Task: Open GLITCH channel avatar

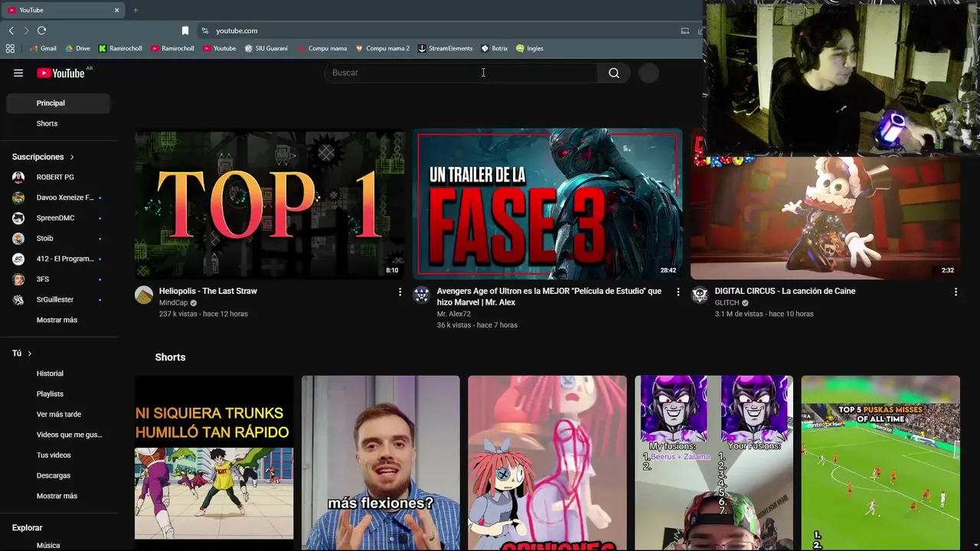Action: (x=700, y=295)
